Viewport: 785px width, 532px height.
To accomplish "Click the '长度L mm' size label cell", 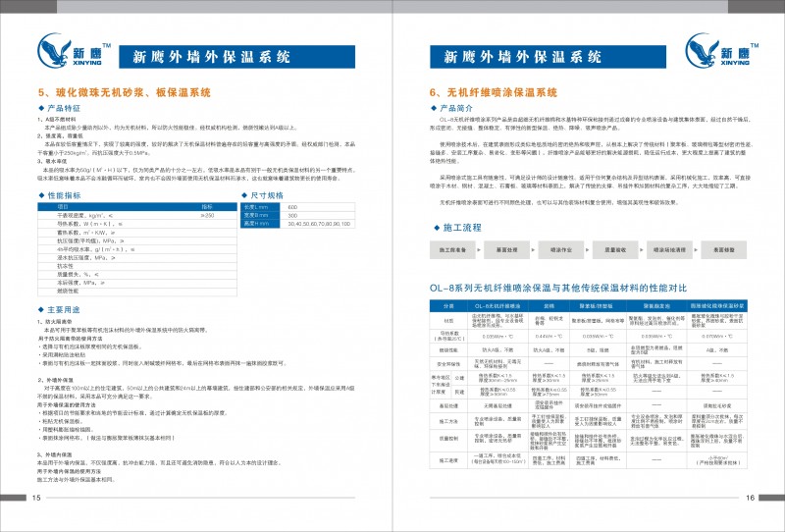I will [260, 207].
